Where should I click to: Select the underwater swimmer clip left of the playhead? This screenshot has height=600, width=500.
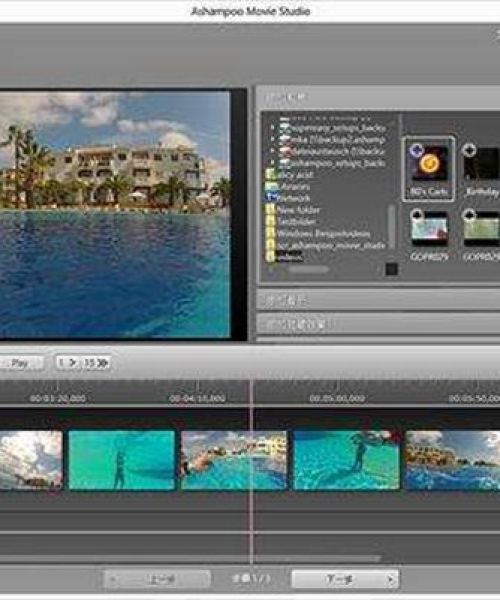click(122, 460)
